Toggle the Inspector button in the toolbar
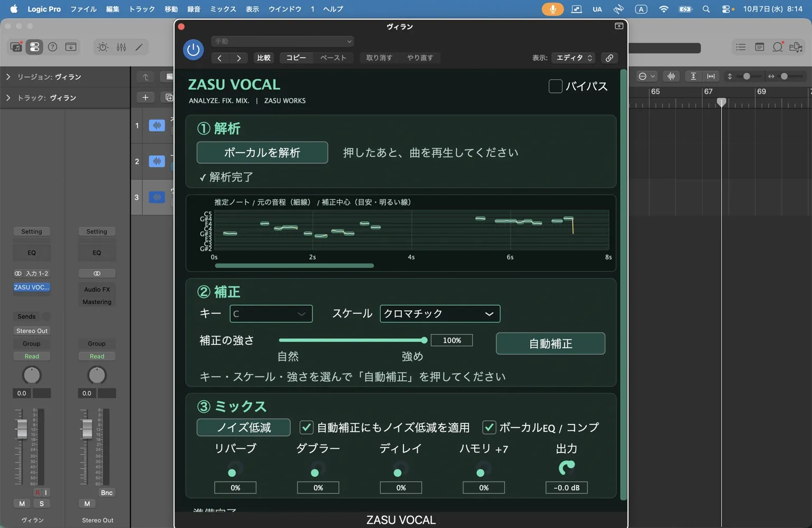 (34, 47)
